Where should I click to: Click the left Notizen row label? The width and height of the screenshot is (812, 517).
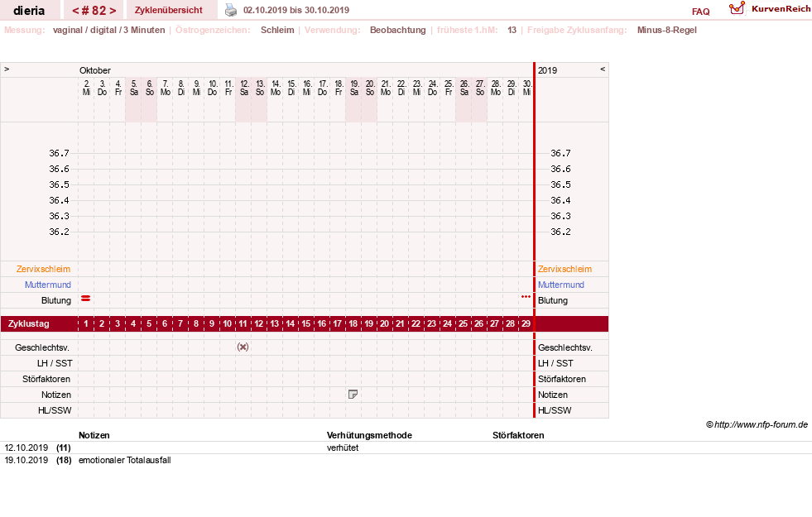[56, 395]
